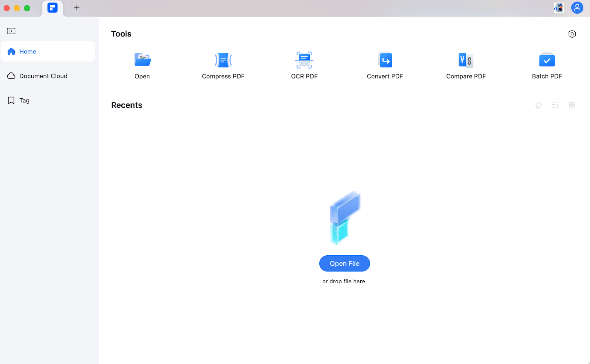Open the user account profile icon

click(x=577, y=8)
